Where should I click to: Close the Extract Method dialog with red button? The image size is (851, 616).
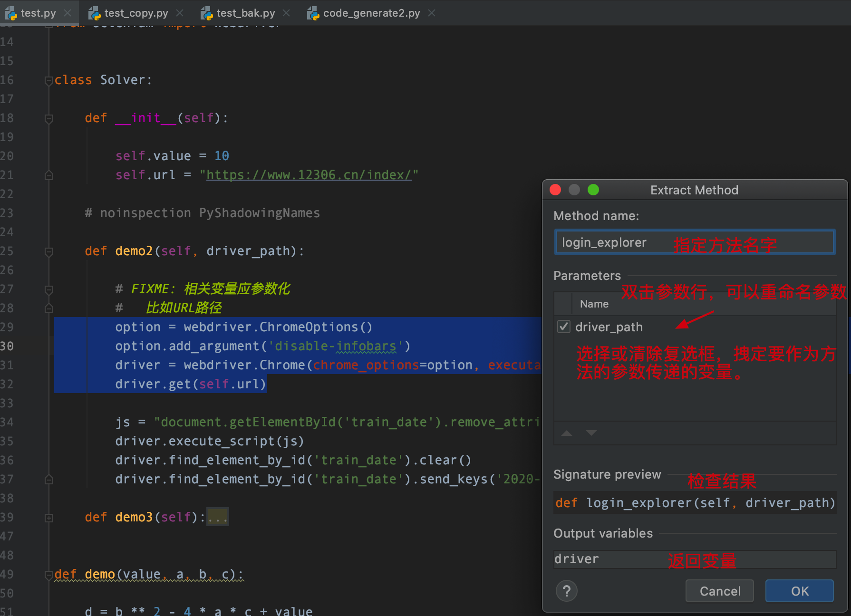coord(555,190)
